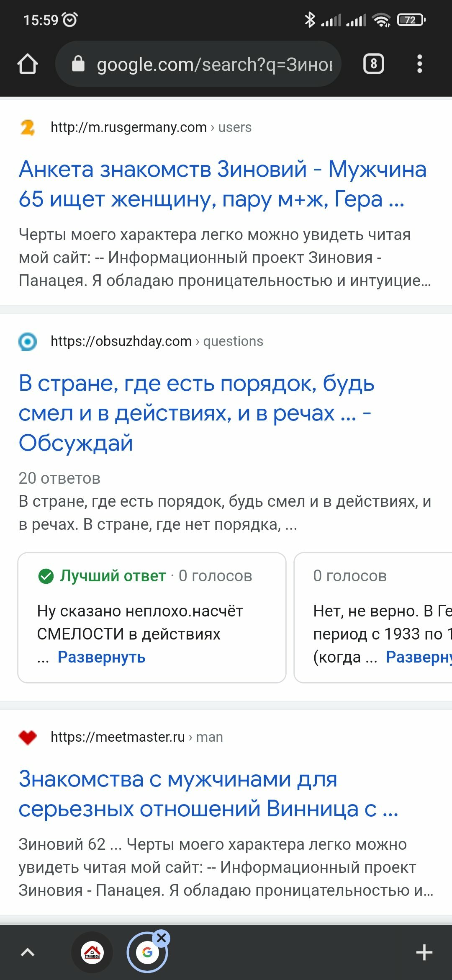Viewport: 452px width, 980px height.
Task: Open the rusgermany.com result favicon
Action: click(28, 127)
